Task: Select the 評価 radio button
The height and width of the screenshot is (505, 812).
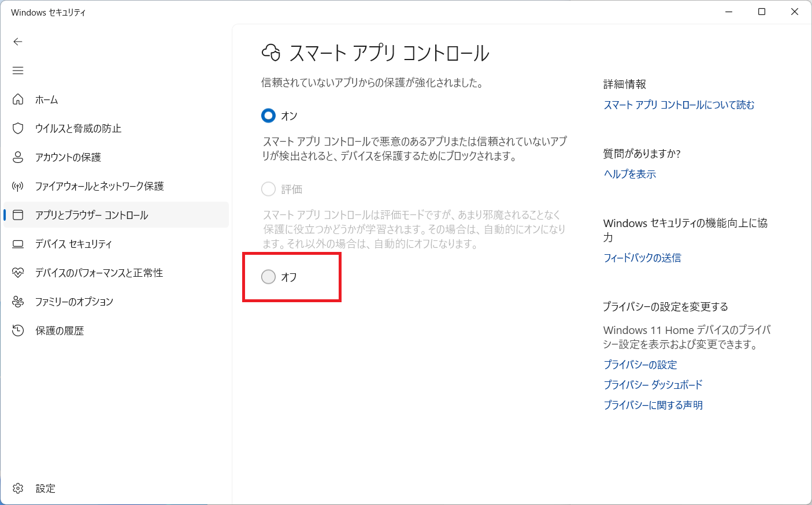Action: (x=268, y=189)
